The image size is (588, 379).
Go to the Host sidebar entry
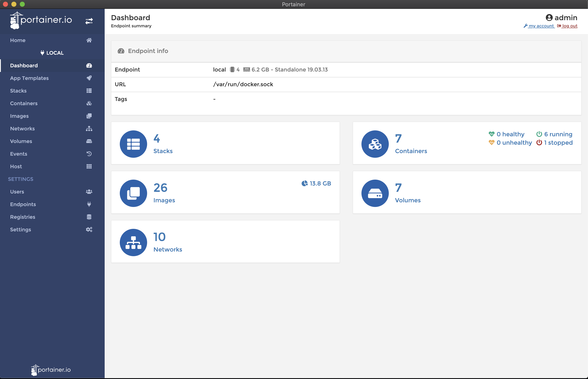(x=16, y=166)
